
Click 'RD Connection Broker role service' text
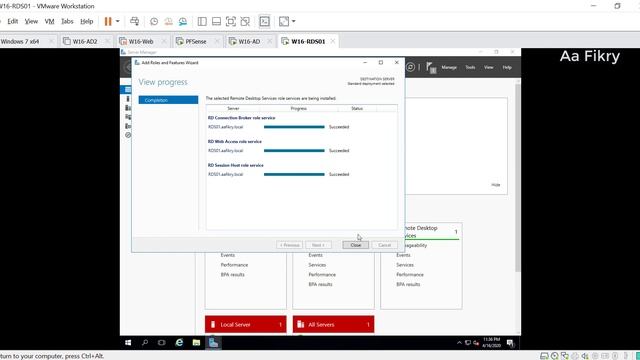[x=242, y=118]
